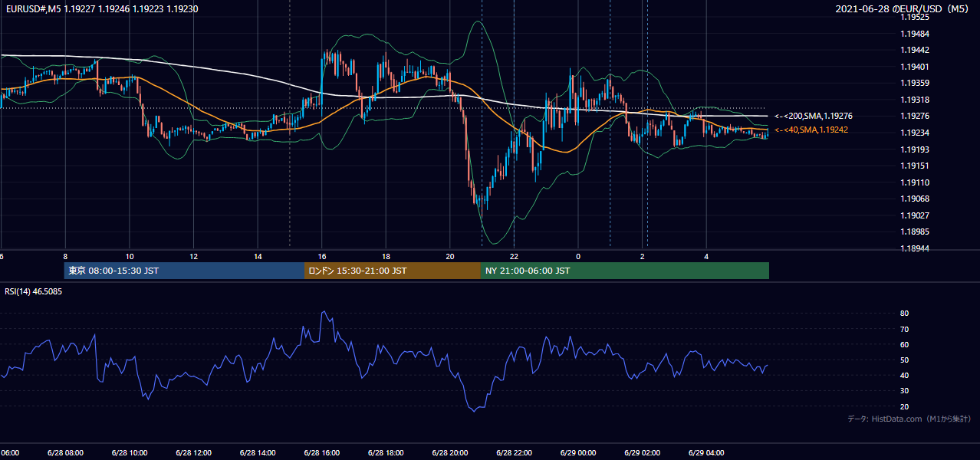Viewport: 980px width, 460px height.
Task: Click price axis label 1.19318
Action: click(915, 100)
